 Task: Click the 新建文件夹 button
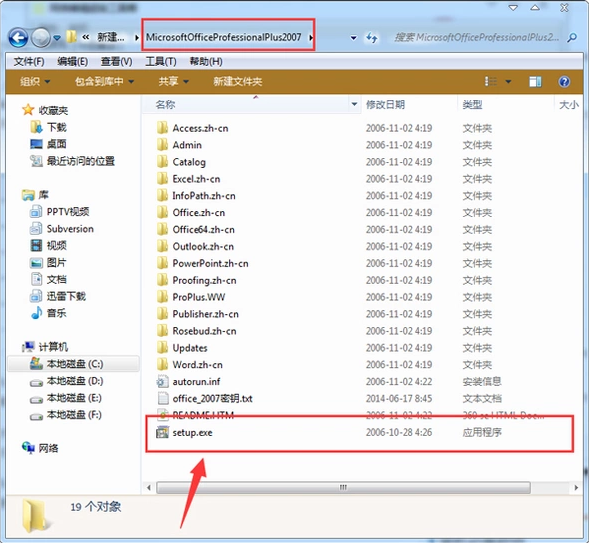(238, 81)
